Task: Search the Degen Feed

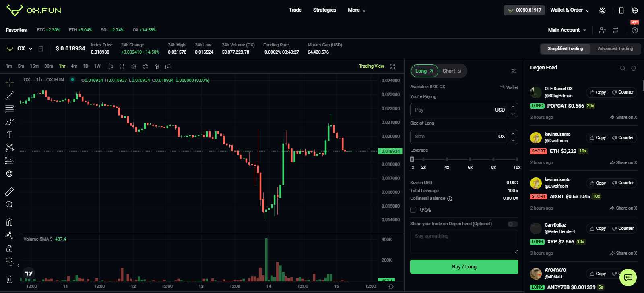Action: pos(623,68)
